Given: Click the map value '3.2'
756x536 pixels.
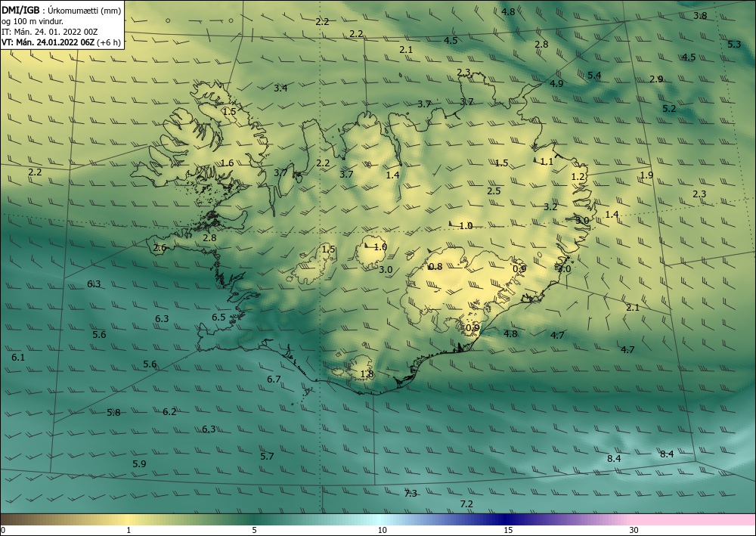Looking at the screenshot, I should 550,207.
